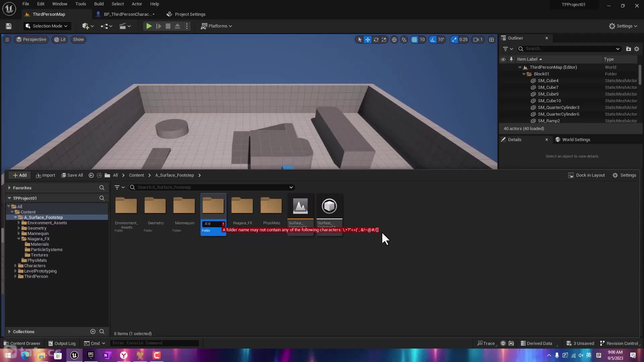
Task: Open Revision Control status
Action: 619,344
